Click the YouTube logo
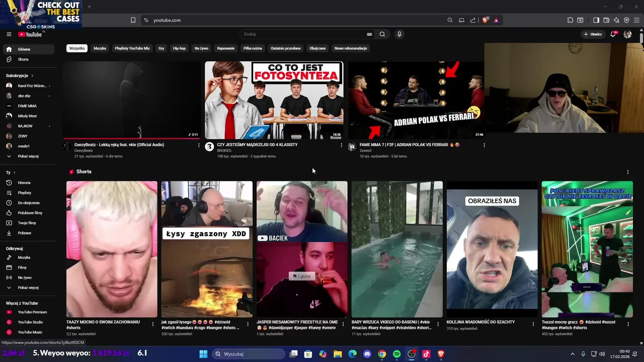This screenshot has height=362, width=644. [30, 34]
